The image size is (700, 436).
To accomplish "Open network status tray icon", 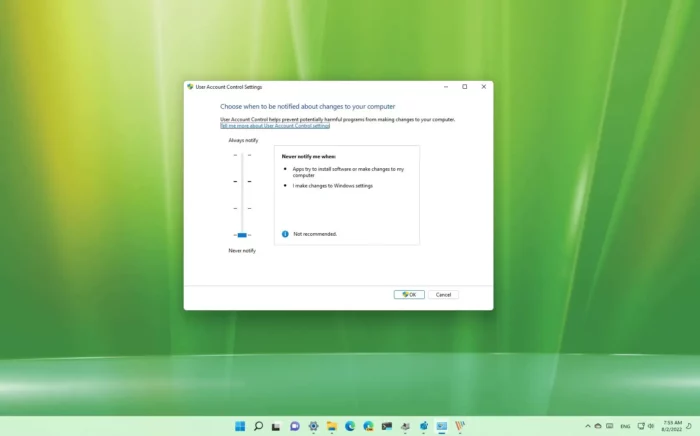I will tap(641, 426).
